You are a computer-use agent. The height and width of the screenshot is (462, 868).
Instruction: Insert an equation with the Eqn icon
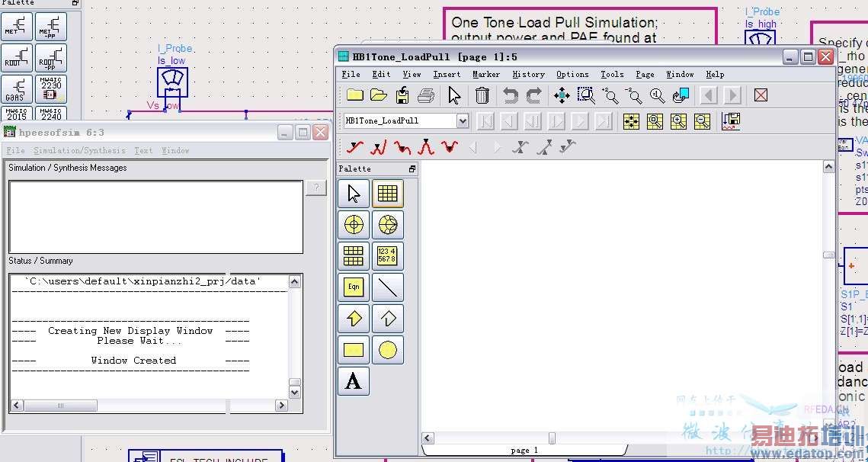(x=353, y=287)
